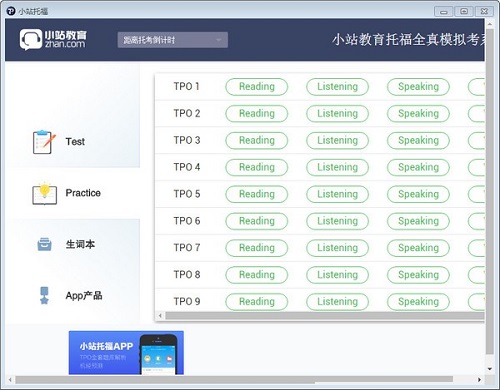
Task: Open TPO 2 Listening
Action: pyautogui.click(x=337, y=114)
